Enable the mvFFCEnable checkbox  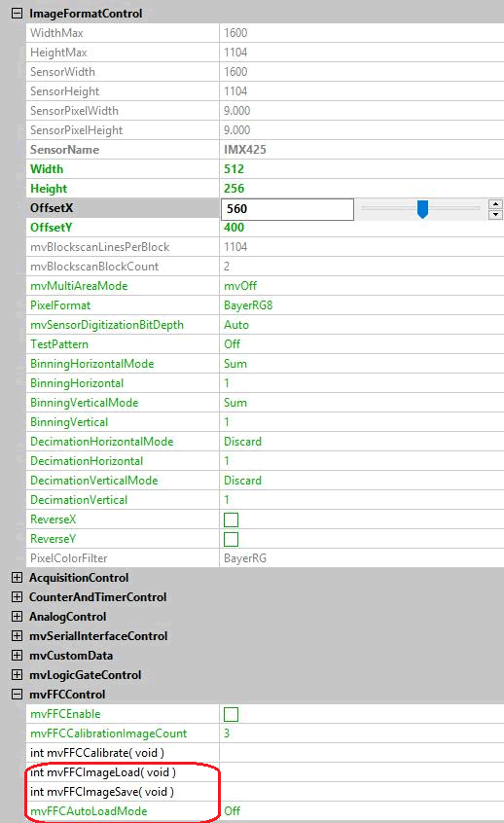pyautogui.click(x=231, y=714)
